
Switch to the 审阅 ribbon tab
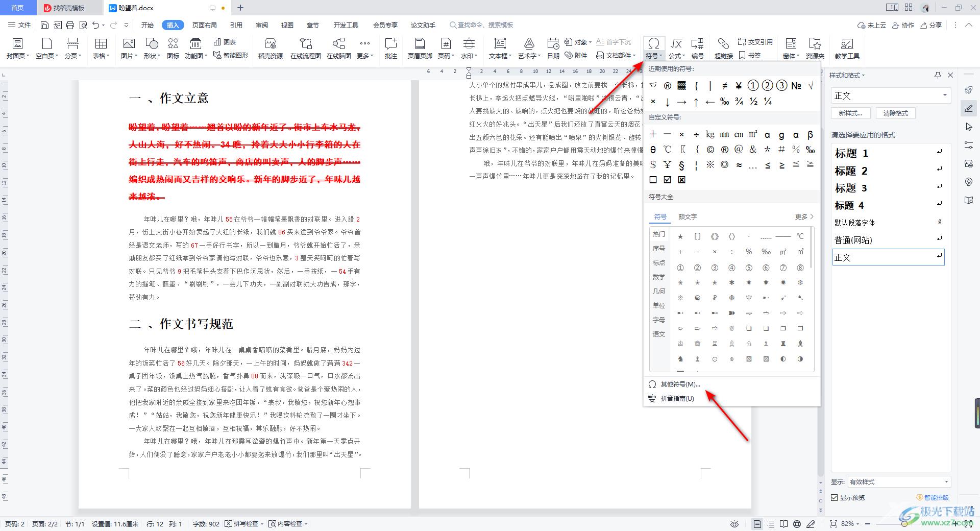tap(262, 25)
